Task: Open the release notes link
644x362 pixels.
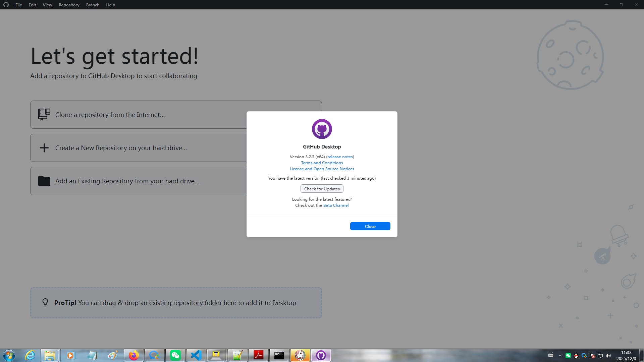Action: point(340,157)
